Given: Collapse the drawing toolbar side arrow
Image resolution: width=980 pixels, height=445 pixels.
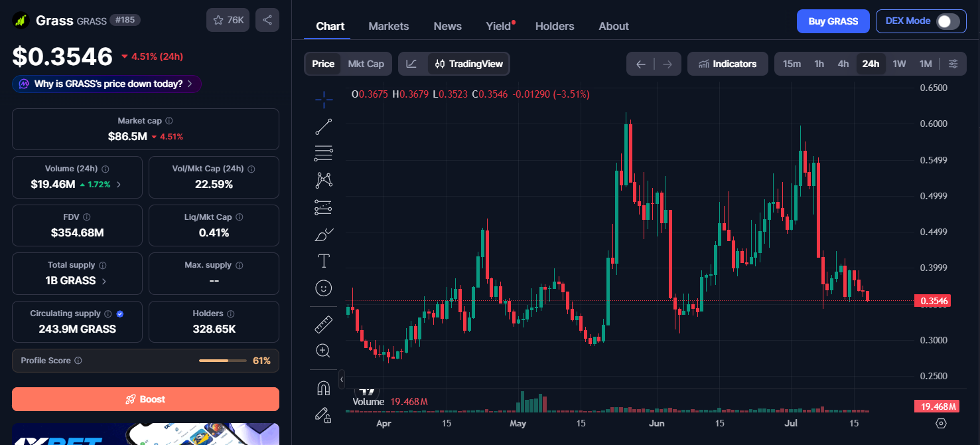Looking at the screenshot, I should click(341, 379).
